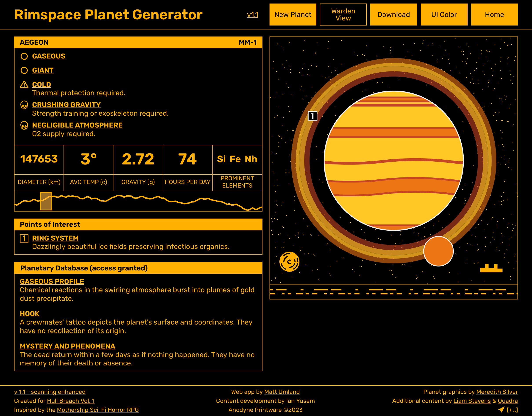Click the skull icon beside CRUSHING GRAVITY
Screen dimensions: 532x416
pyautogui.click(x=24, y=105)
